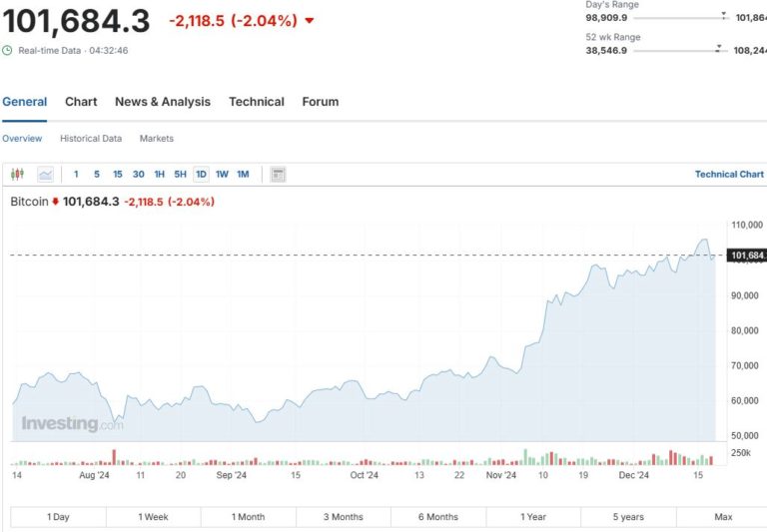
Task: Choose the 5H interval
Action: [180, 175]
